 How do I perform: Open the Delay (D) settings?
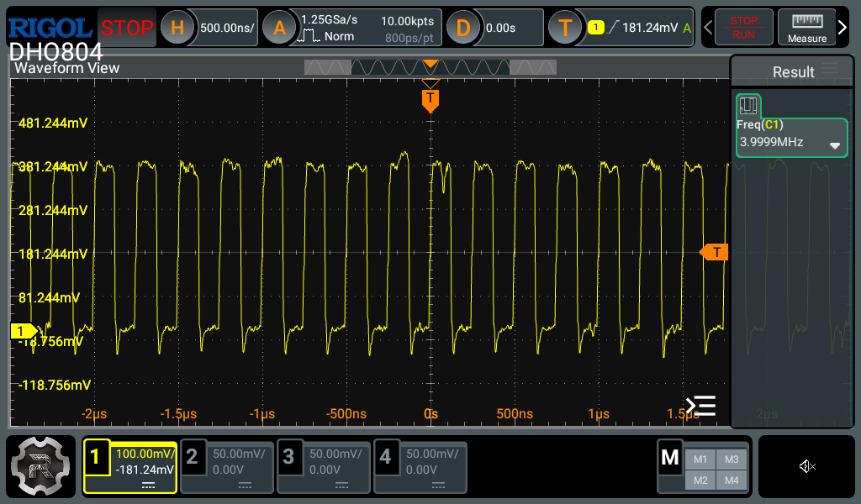[x=463, y=28]
